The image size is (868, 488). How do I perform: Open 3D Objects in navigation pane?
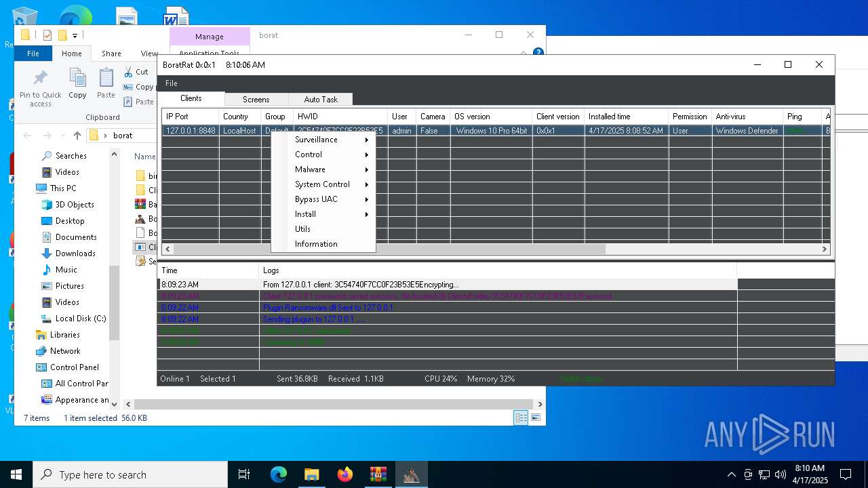(x=75, y=205)
